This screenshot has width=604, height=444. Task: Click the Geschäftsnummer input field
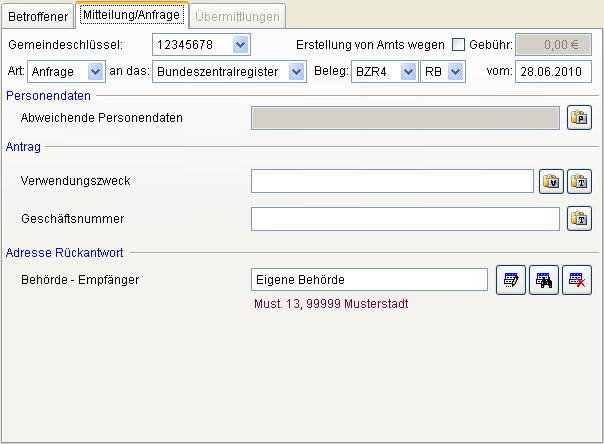[x=405, y=218]
